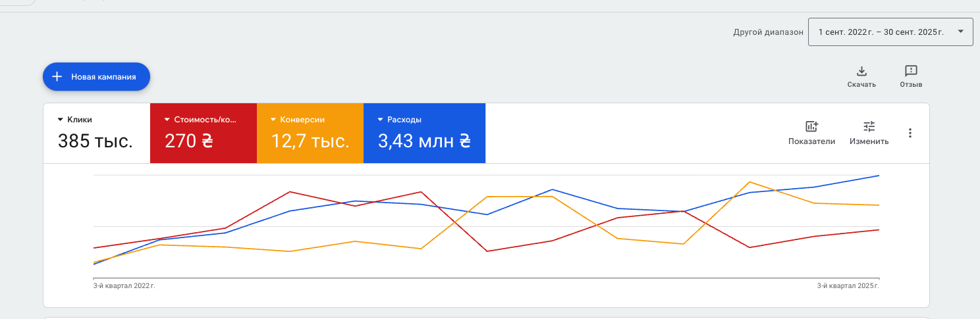Viewport: 980px width, 319px height.
Task: Toggle the red 270 ₴ cost card
Action: (189, 141)
